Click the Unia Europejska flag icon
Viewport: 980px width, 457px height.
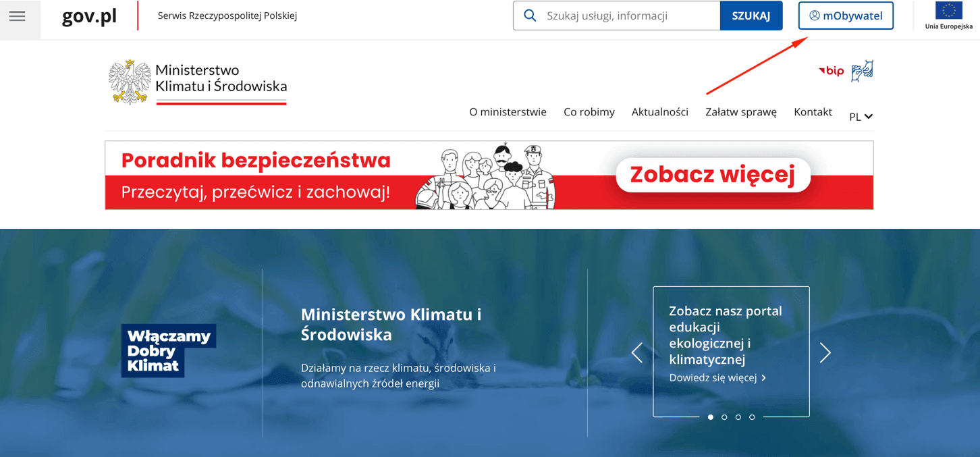tap(948, 11)
